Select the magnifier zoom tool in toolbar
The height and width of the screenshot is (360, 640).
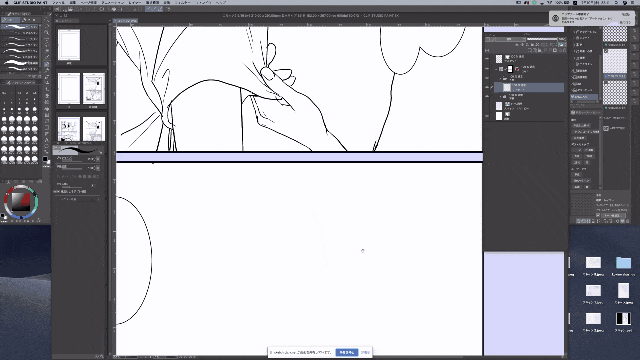47,33
